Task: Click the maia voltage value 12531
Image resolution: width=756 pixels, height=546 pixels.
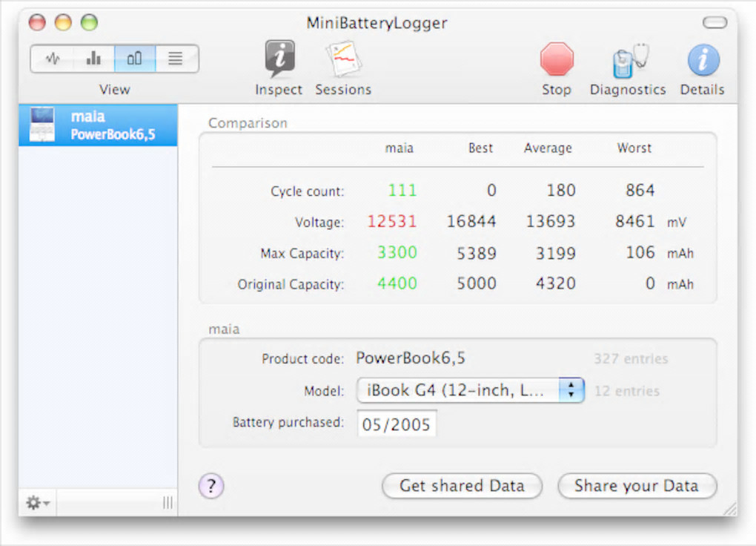Action: click(x=391, y=222)
